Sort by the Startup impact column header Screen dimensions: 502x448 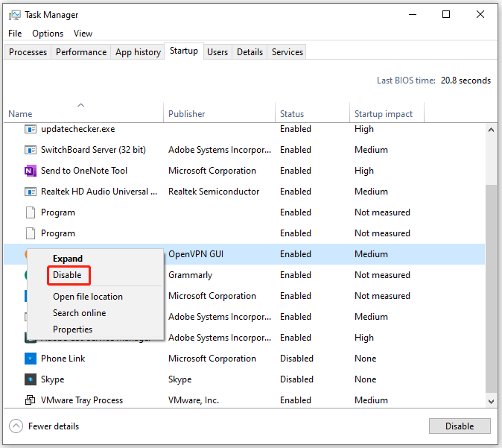pyautogui.click(x=387, y=114)
